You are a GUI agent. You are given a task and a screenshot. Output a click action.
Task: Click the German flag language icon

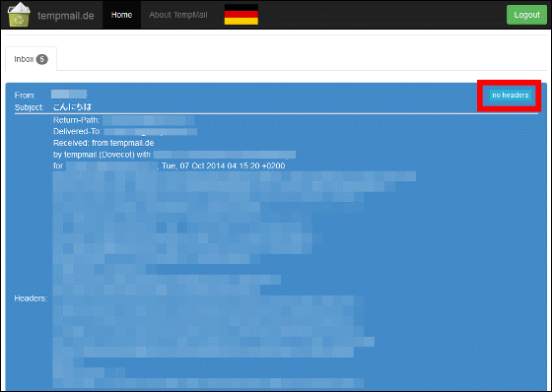[x=241, y=15]
